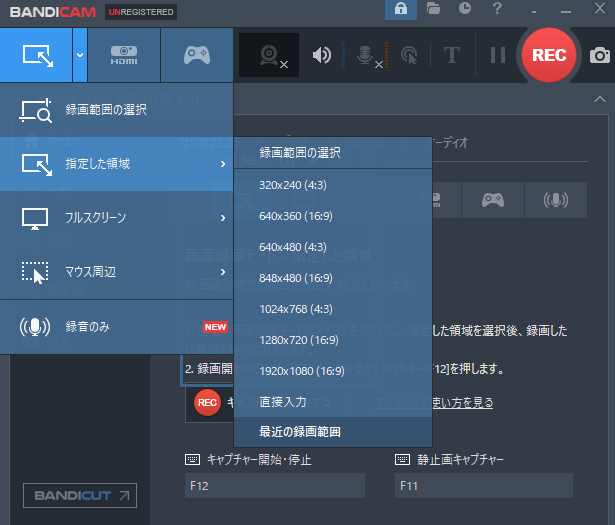The width and height of the screenshot is (615, 525).
Task: Collapse the panel with the up chevron
Action: coord(600,99)
